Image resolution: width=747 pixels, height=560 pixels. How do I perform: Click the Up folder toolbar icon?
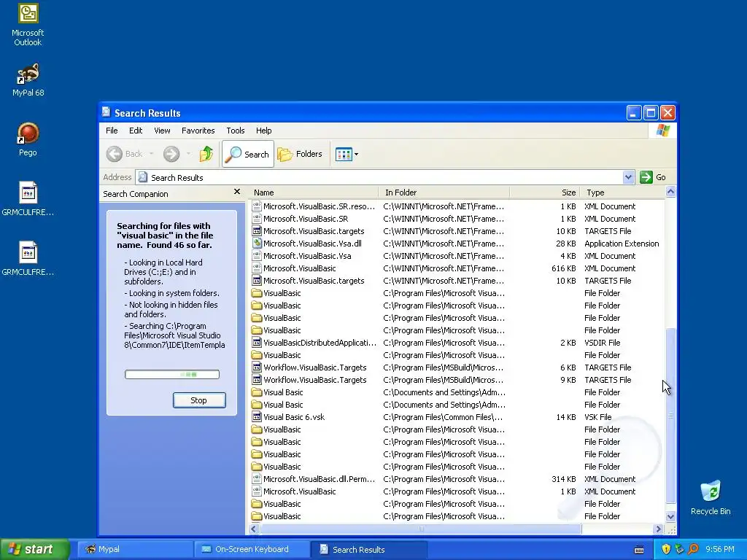[206, 154]
